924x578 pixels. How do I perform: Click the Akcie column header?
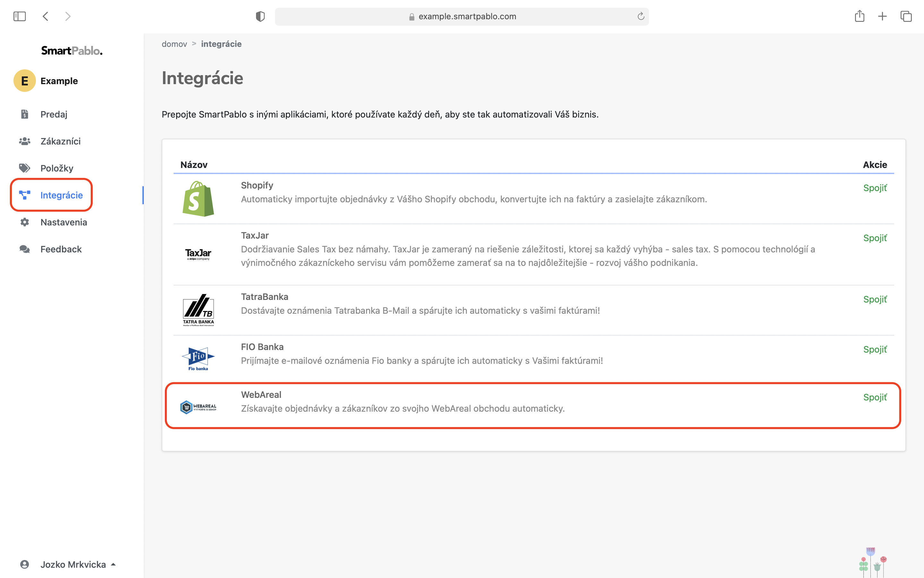(875, 165)
